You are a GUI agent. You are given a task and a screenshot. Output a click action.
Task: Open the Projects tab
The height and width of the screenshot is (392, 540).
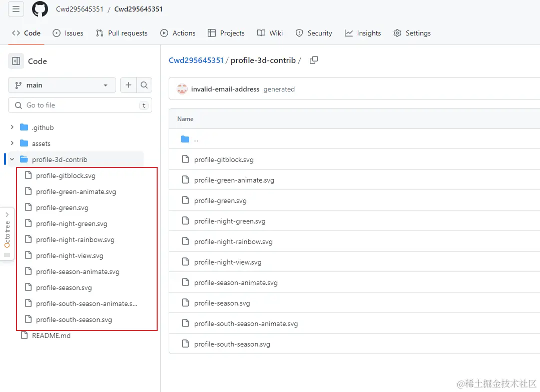coord(226,33)
